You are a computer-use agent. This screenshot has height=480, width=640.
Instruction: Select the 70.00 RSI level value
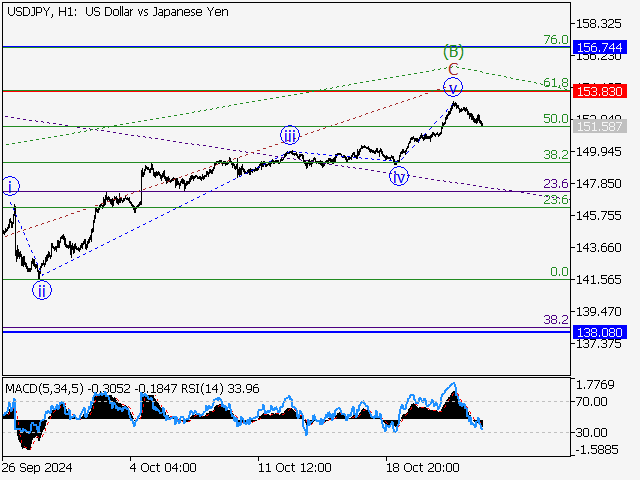coord(591,402)
